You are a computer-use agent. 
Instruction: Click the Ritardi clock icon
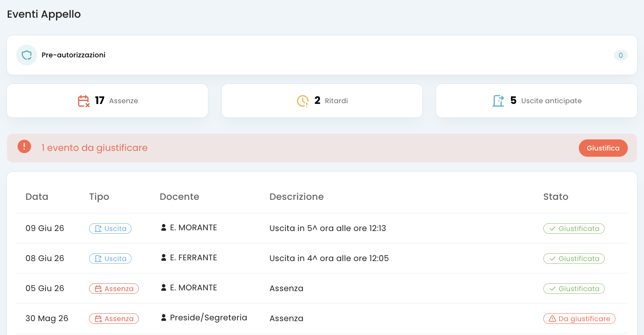click(x=303, y=101)
